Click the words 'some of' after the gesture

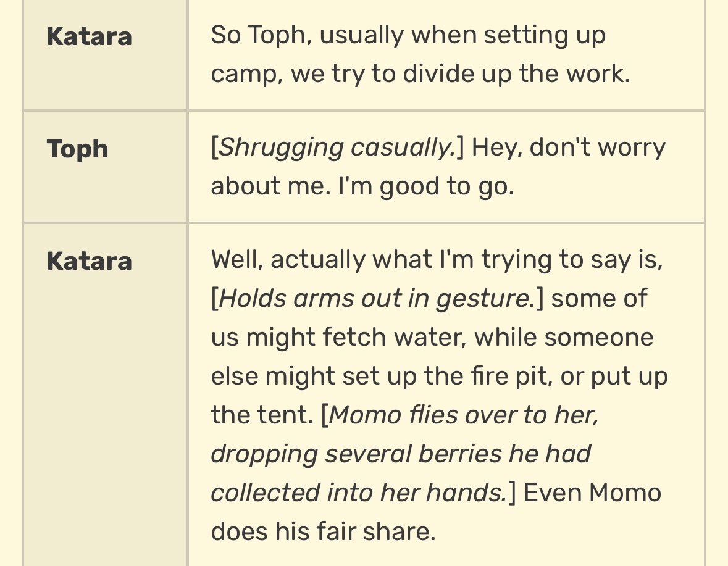coord(599,298)
